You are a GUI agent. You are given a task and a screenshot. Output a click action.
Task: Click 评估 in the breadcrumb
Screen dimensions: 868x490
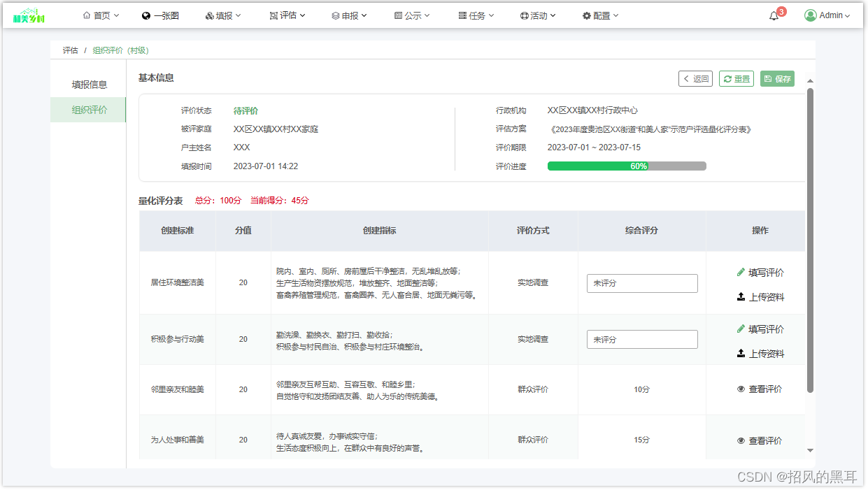pyautogui.click(x=70, y=50)
